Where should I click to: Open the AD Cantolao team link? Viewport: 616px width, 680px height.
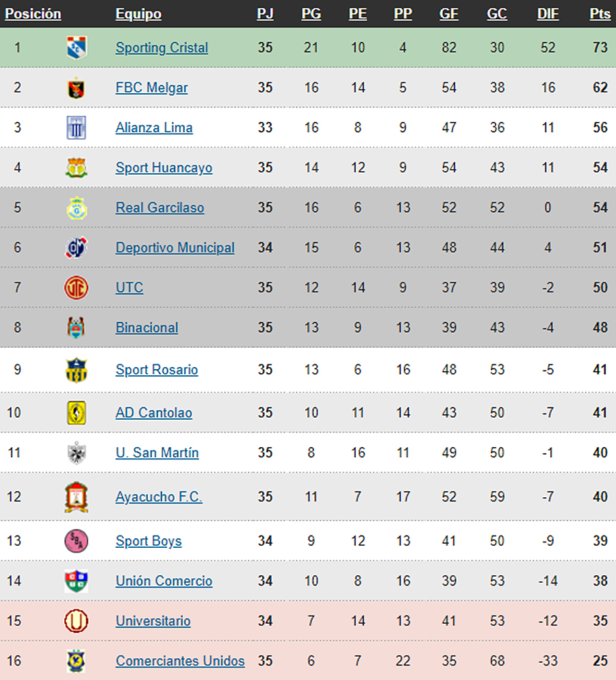[153, 413]
